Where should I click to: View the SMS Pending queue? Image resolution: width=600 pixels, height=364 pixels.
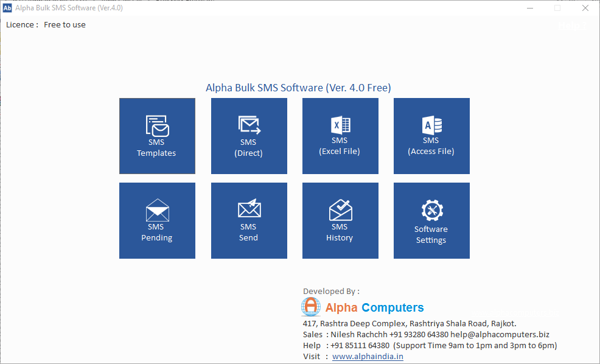157,220
